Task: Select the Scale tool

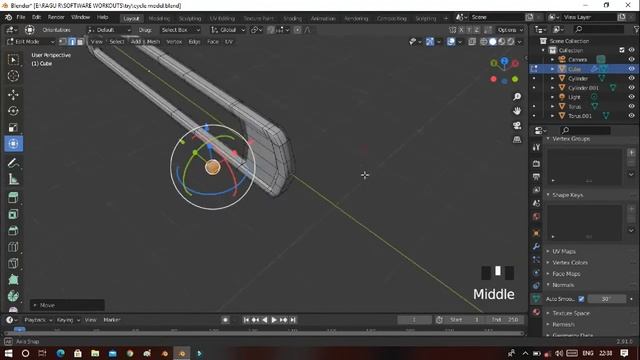Action: pos(13,127)
